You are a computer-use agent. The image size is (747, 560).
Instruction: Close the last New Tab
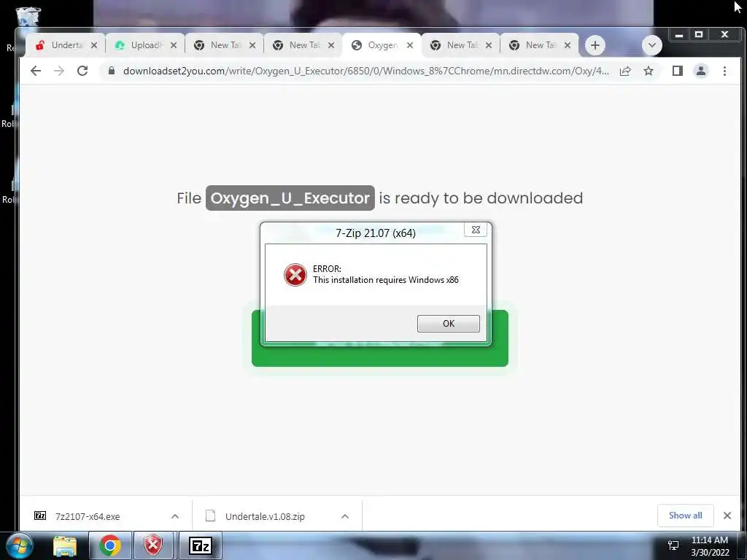(568, 45)
